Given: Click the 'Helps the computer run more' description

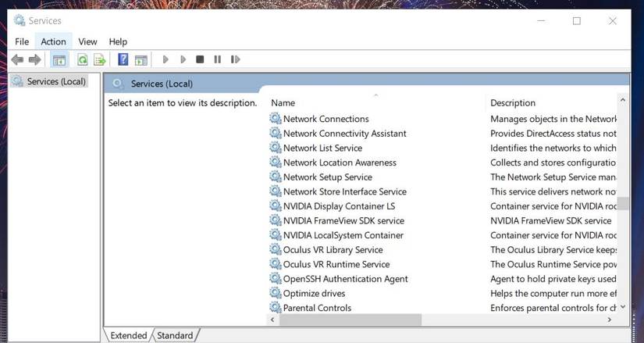Looking at the screenshot, I should (x=553, y=293).
